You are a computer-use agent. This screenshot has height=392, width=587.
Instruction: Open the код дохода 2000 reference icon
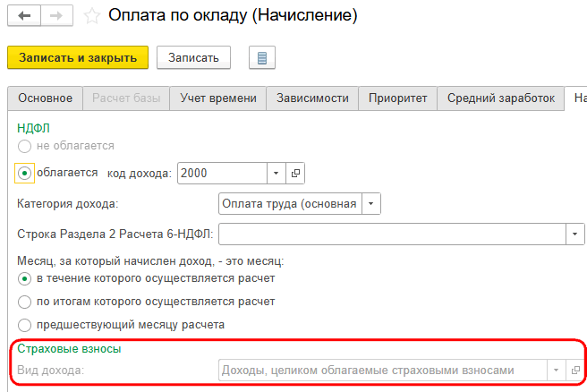(x=295, y=173)
